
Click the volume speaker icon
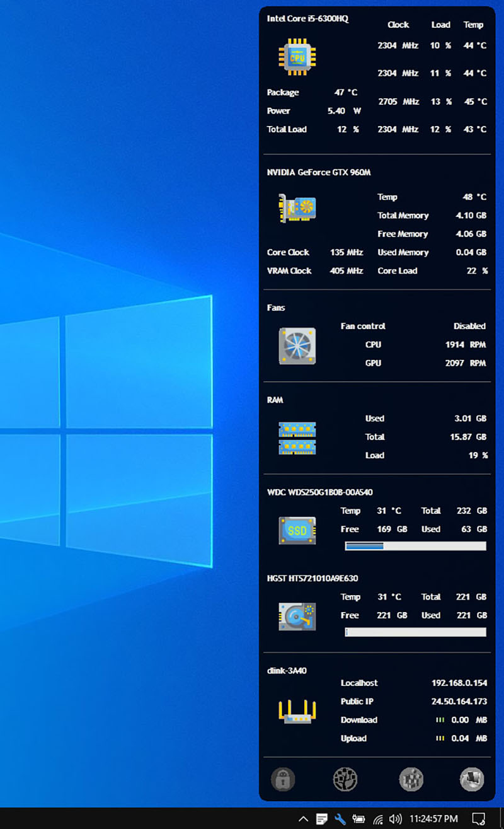(x=396, y=819)
